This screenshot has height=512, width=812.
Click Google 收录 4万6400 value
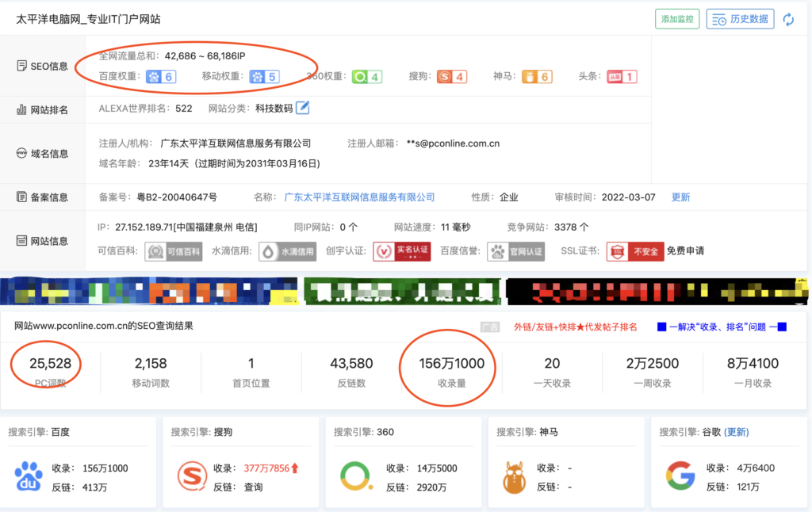pos(756,468)
